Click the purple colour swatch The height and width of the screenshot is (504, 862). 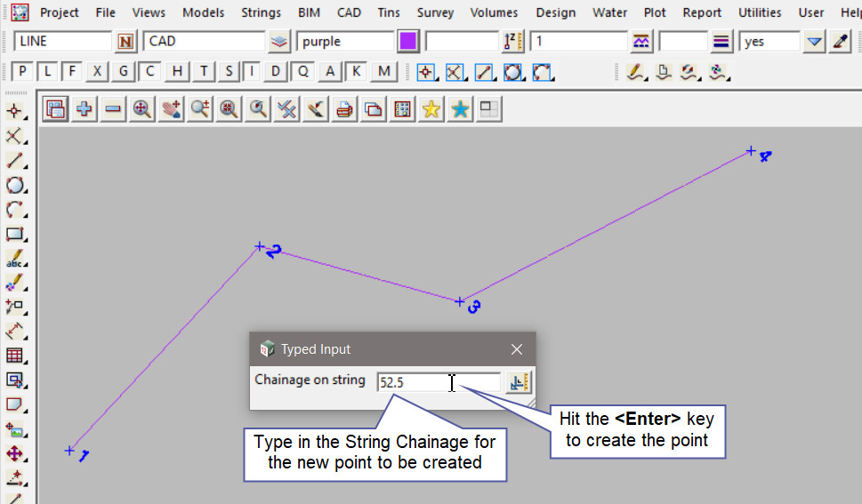pyautogui.click(x=408, y=42)
